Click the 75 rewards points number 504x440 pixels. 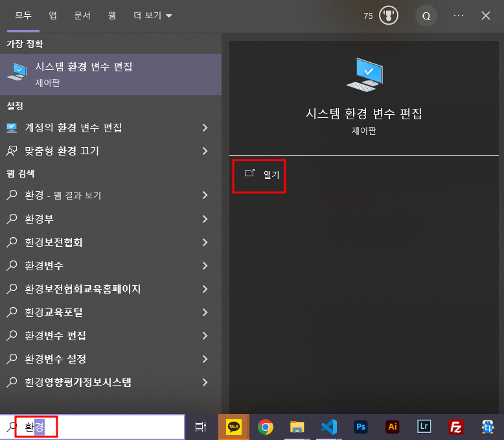pyautogui.click(x=368, y=16)
